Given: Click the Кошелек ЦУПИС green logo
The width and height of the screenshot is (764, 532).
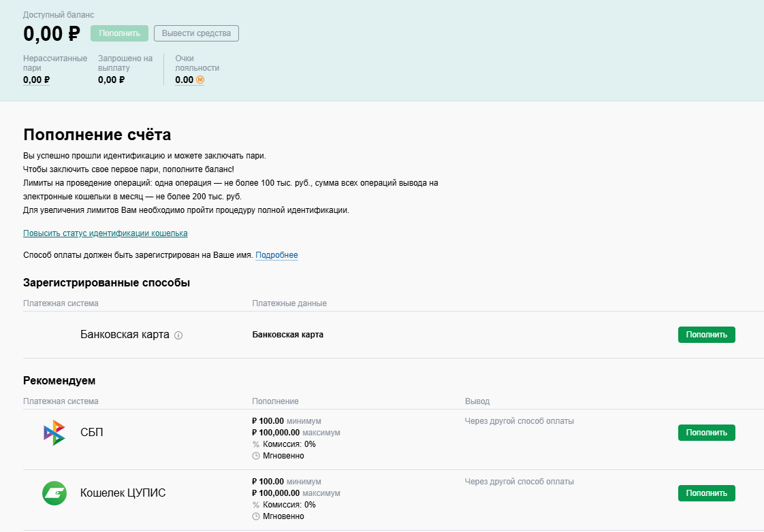Looking at the screenshot, I should pyautogui.click(x=54, y=493).
